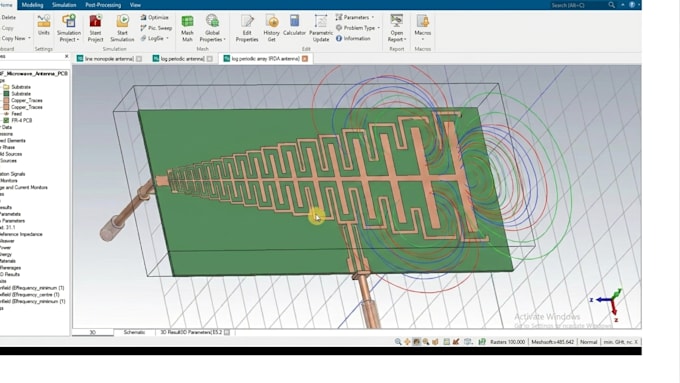
Task: Expand the Open Report dropdown arrow
Action: tap(405, 40)
